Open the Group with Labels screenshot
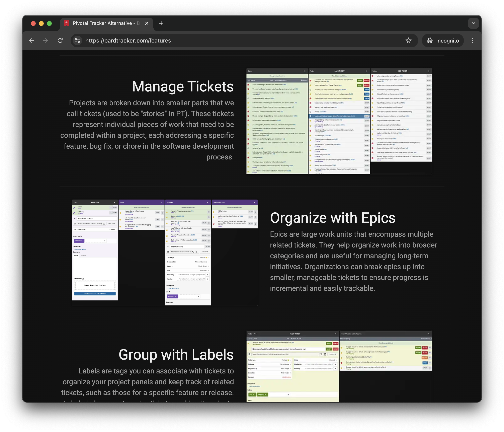 pyautogui.click(x=339, y=366)
